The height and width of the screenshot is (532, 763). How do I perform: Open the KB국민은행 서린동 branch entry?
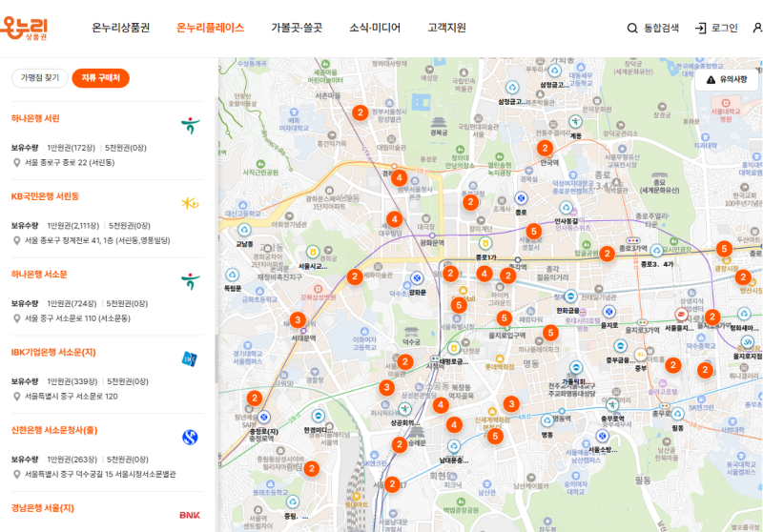pyautogui.click(x=45, y=196)
